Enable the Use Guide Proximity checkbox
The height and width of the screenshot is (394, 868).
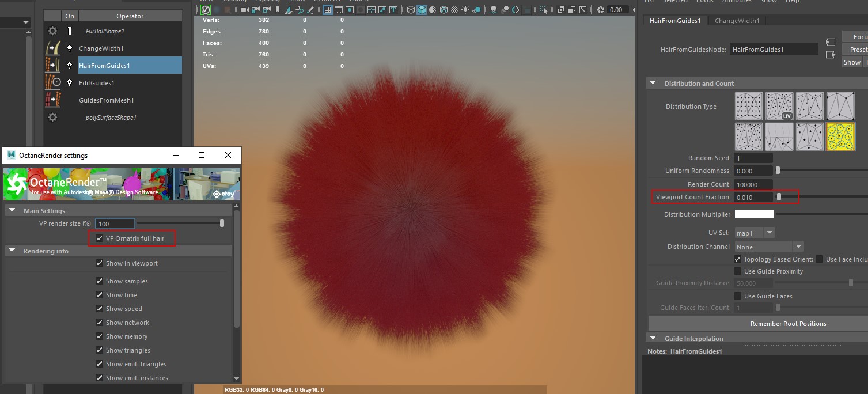click(738, 271)
